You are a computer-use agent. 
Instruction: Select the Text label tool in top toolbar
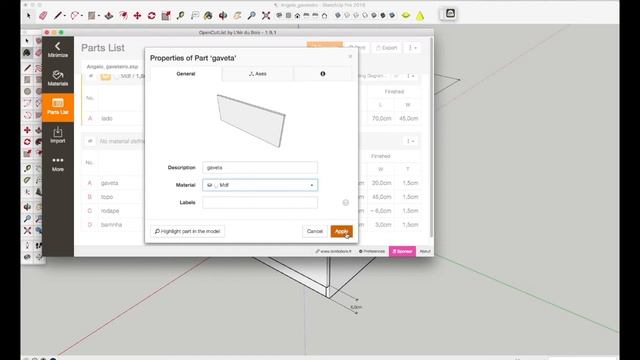pos(195,16)
